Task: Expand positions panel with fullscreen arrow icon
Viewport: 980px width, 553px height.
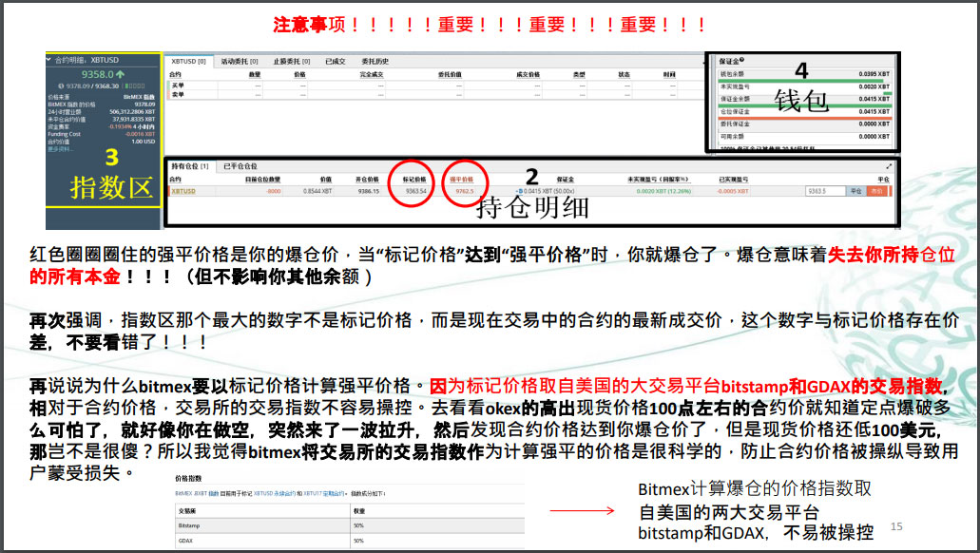Action: [x=889, y=167]
